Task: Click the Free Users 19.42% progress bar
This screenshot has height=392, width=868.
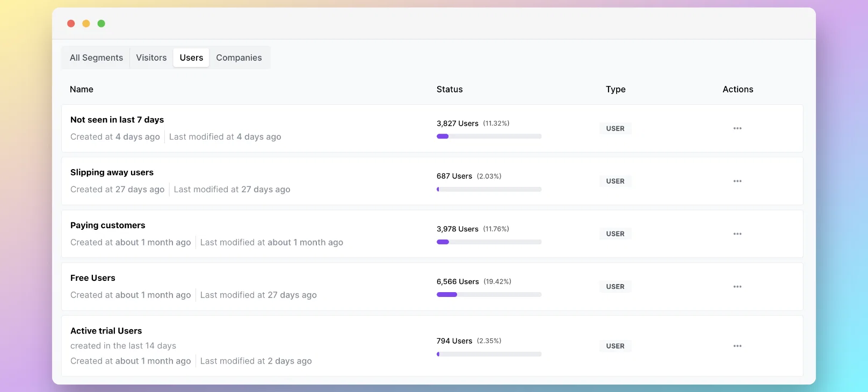Action: [489, 294]
